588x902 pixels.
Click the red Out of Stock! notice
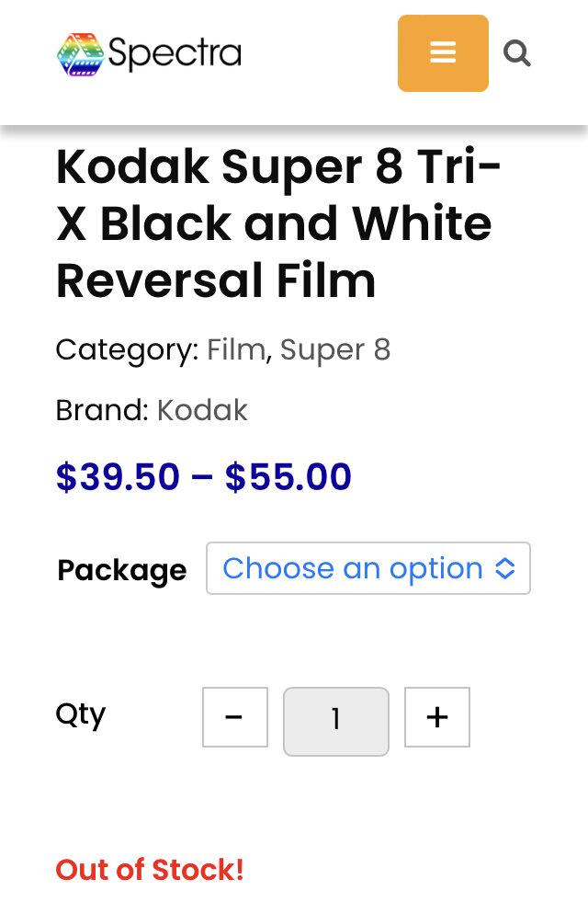point(150,869)
